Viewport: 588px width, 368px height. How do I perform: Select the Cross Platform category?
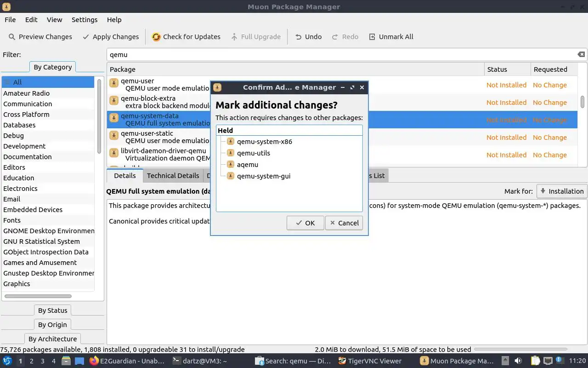point(48,115)
